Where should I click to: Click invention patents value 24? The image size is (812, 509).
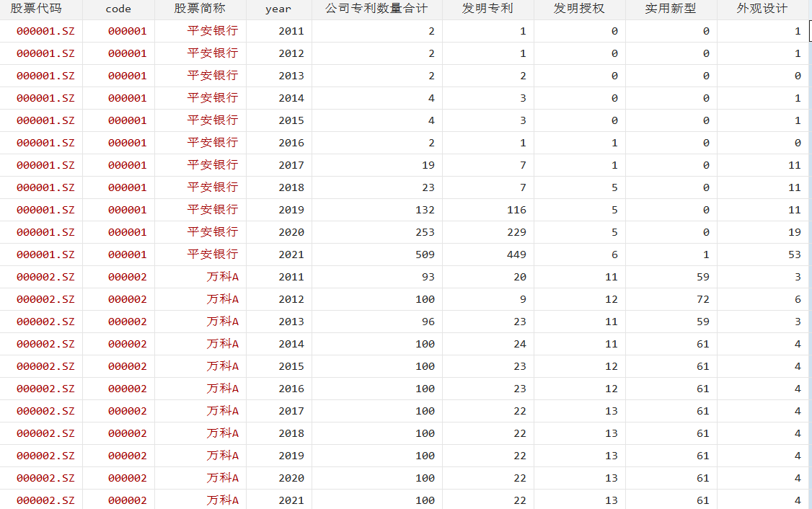tap(520, 343)
